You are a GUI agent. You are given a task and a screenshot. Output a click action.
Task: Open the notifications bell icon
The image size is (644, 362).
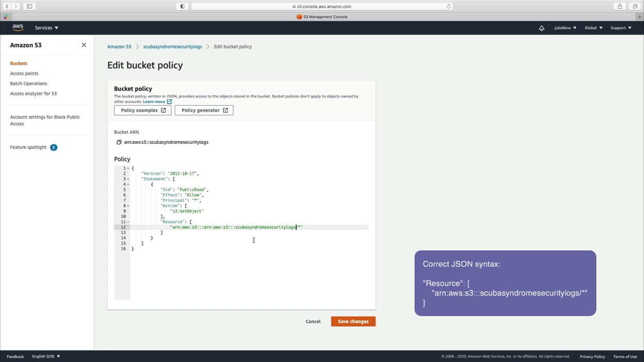541,28
